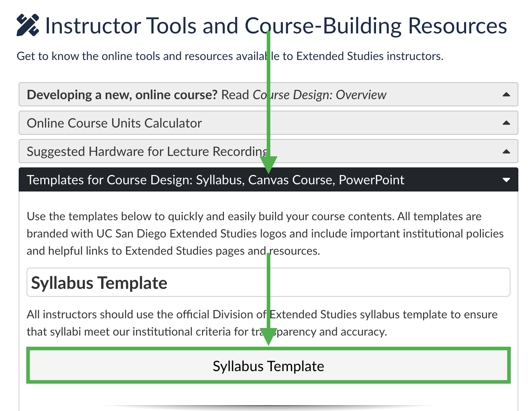Click the green arrow pointing at Templates section
Screen dimensions: 532x411
pyautogui.click(x=269, y=108)
